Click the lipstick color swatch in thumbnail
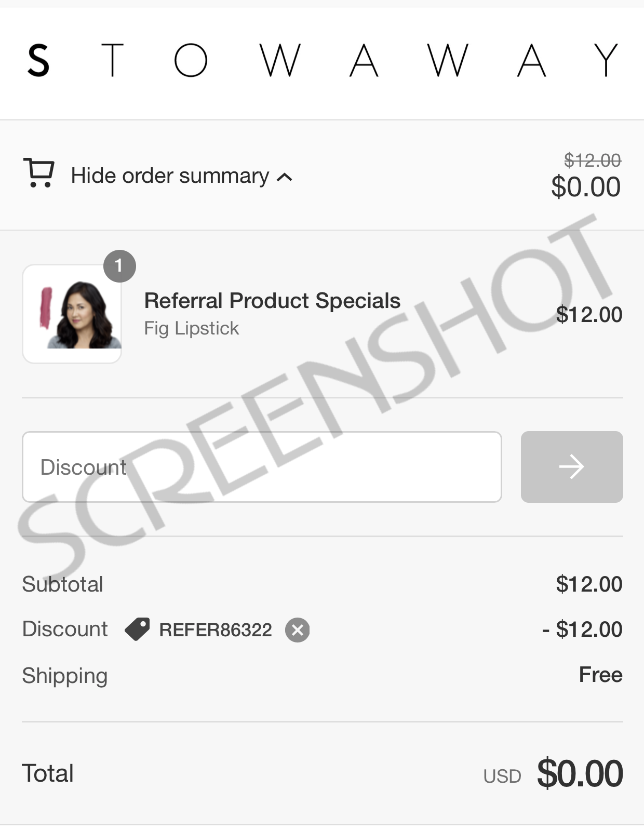The image size is (644, 830). point(46,308)
